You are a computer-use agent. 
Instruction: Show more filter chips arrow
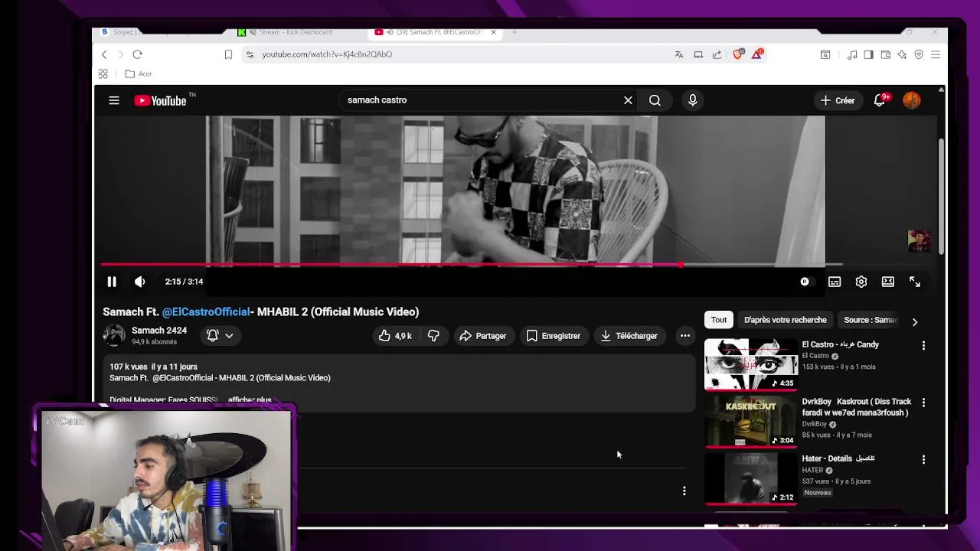pyautogui.click(x=914, y=322)
